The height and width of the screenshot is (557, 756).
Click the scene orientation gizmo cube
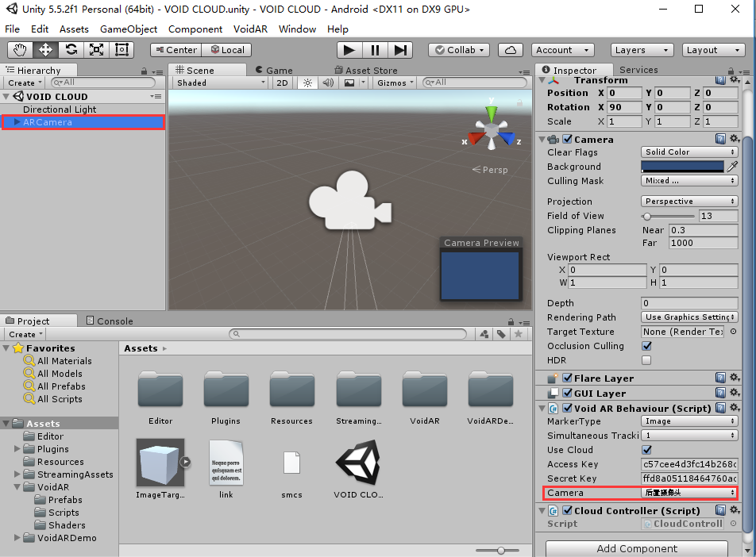tap(492, 129)
